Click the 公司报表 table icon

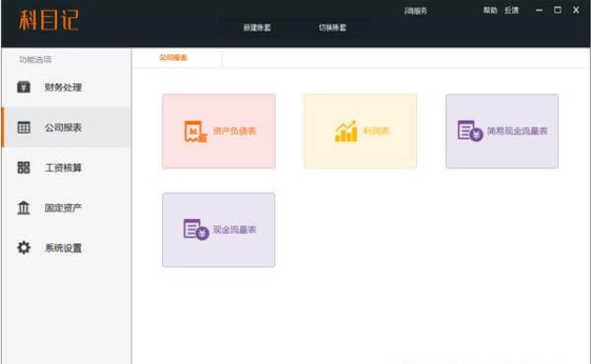(x=23, y=127)
